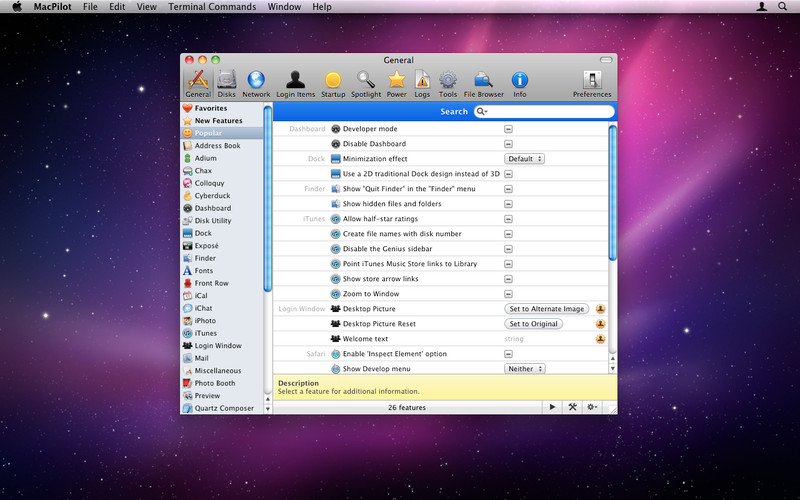Toggle Allow half-star ratings checkbox
This screenshot has height=500, width=800.
tap(508, 219)
